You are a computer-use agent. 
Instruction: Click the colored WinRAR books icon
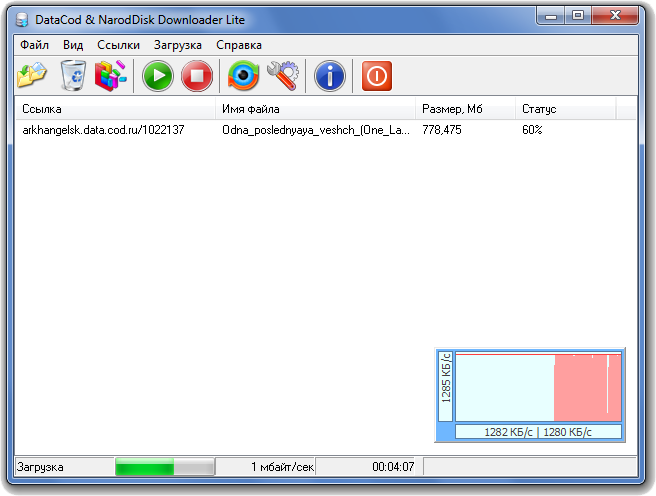[x=110, y=76]
